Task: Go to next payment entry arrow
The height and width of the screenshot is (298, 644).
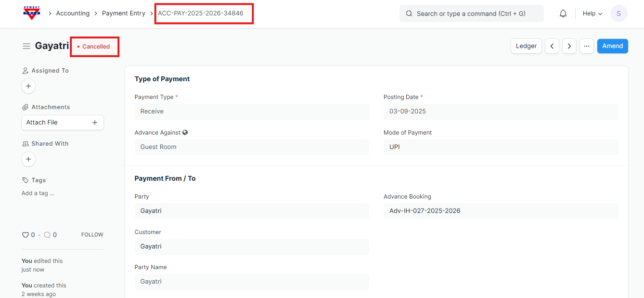Action: pyautogui.click(x=569, y=46)
